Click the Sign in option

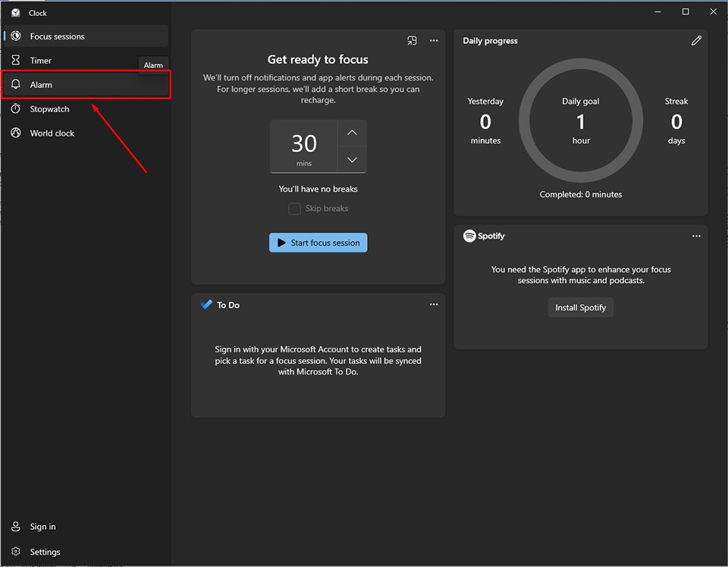click(86, 527)
